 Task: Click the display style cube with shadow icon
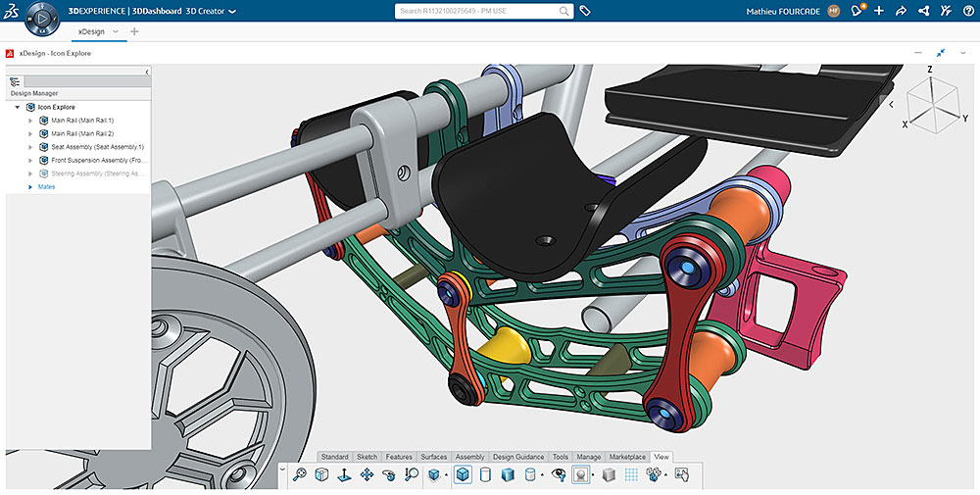(434, 475)
